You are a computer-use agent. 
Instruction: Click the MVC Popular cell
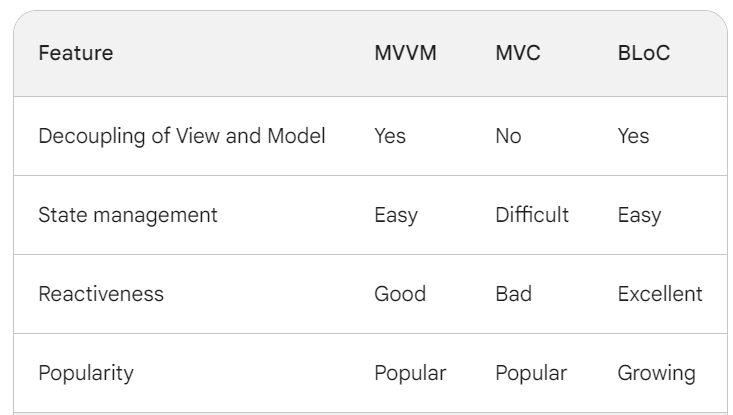(532, 373)
